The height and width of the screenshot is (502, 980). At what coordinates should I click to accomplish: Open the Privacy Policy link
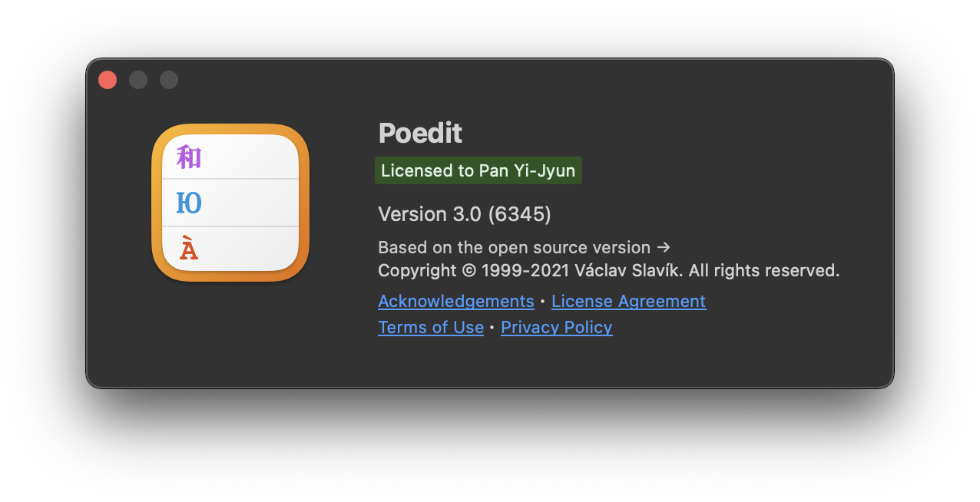(556, 327)
